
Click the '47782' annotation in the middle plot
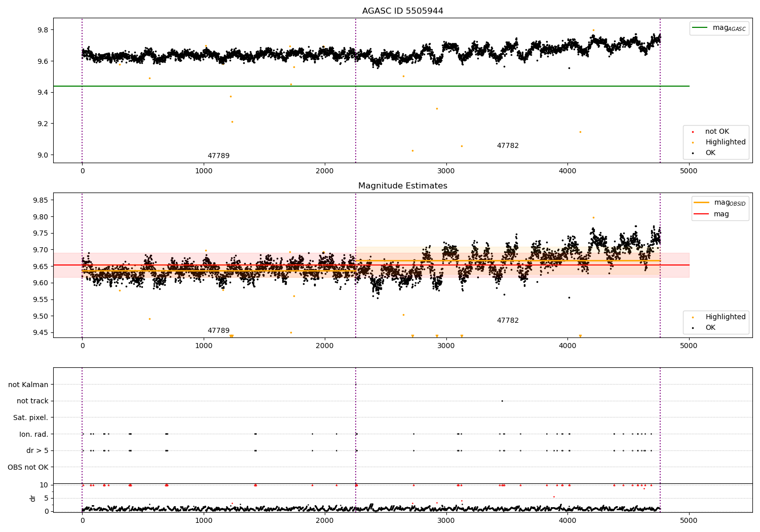coord(508,321)
